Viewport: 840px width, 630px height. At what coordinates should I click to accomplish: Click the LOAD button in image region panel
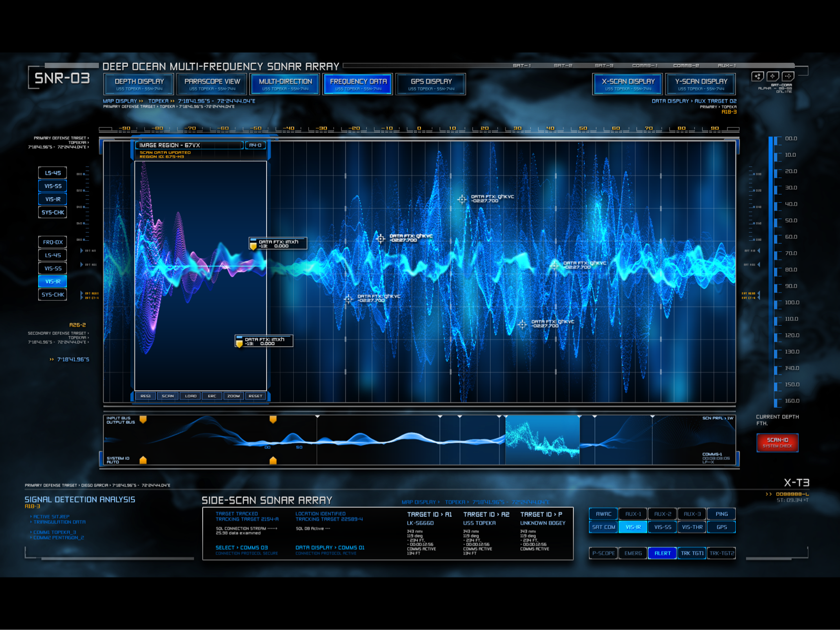point(191,396)
